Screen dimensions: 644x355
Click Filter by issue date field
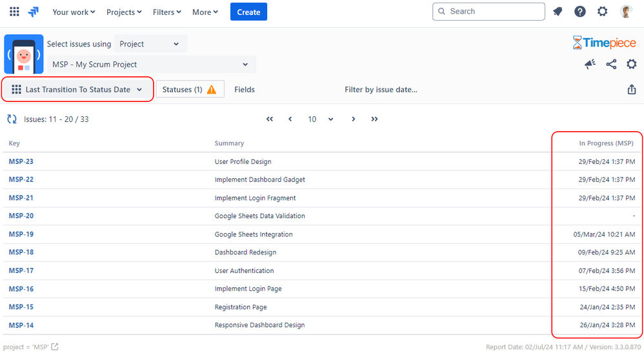pyautogui.click(x=381, y=90)
